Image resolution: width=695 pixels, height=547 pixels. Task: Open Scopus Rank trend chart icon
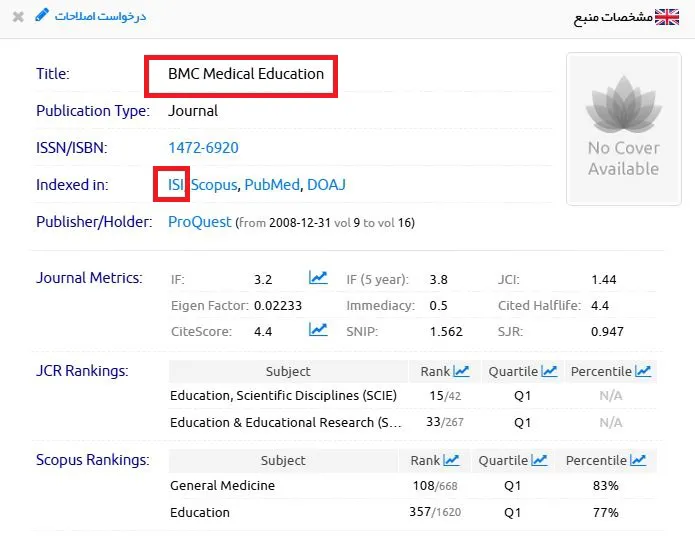(451, 460)
